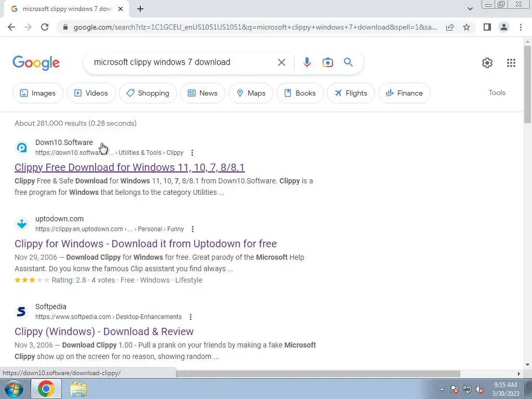Switch to Maps results
This screenshot has height=399, width=532.
pos(251,93)
